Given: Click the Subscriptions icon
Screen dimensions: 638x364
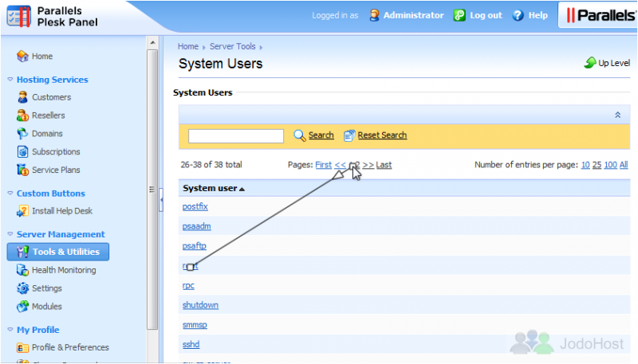Looking at the screenshot, I should [22, 151].
